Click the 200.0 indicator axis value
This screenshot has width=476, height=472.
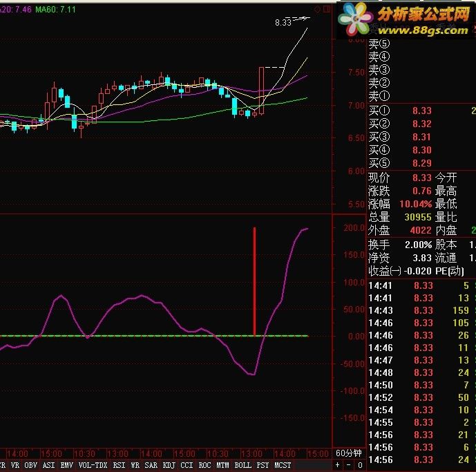click(x=354, y=228)
